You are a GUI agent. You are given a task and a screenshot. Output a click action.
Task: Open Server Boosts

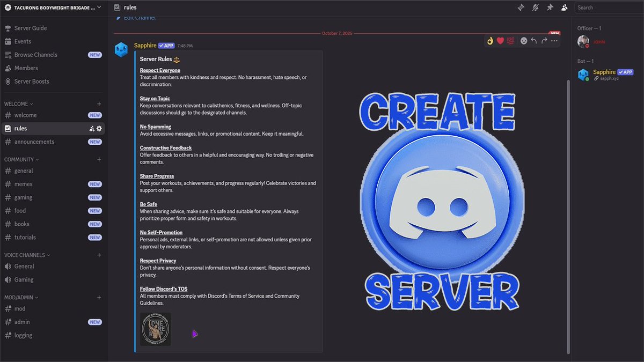[x=32, y=82]
